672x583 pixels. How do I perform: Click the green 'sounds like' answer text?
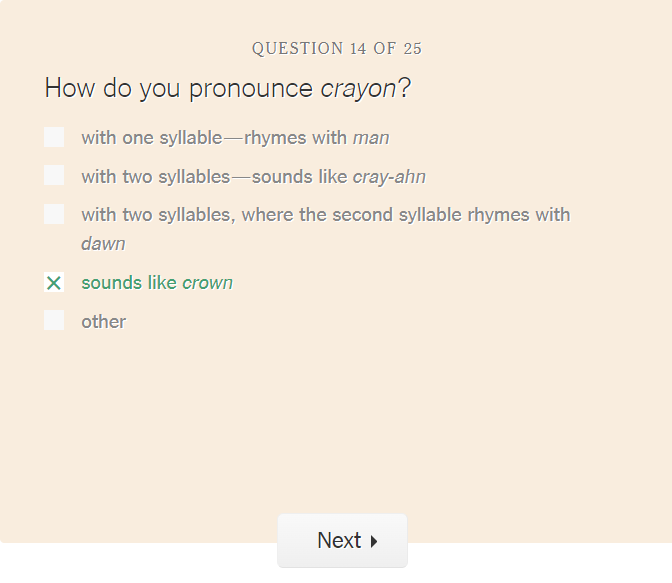130,283
